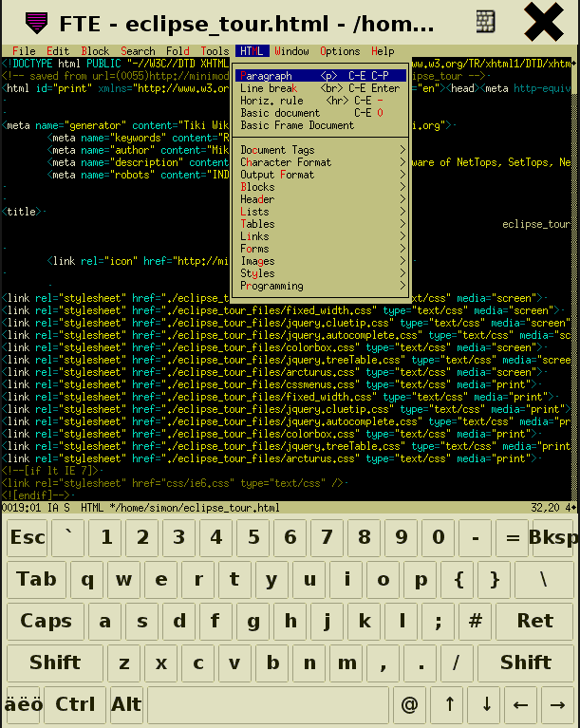Open the Block menu

(95, 51)
